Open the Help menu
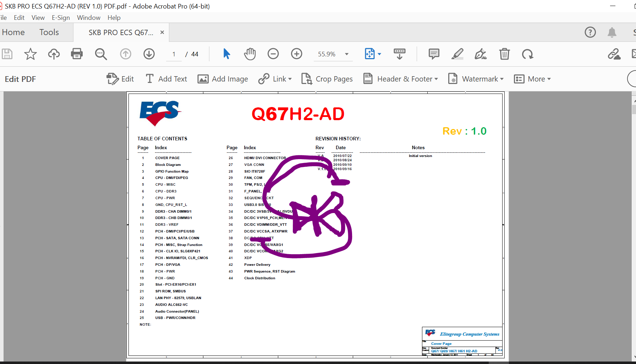This screenshot has height=364, width=636. (x=114, y=18)
